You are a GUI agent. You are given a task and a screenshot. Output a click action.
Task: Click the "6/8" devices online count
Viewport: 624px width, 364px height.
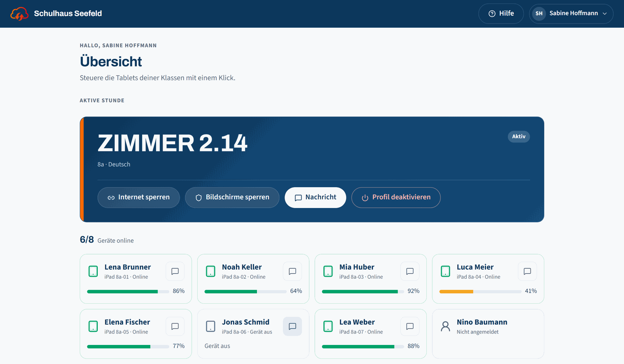(x=87, y=240)
